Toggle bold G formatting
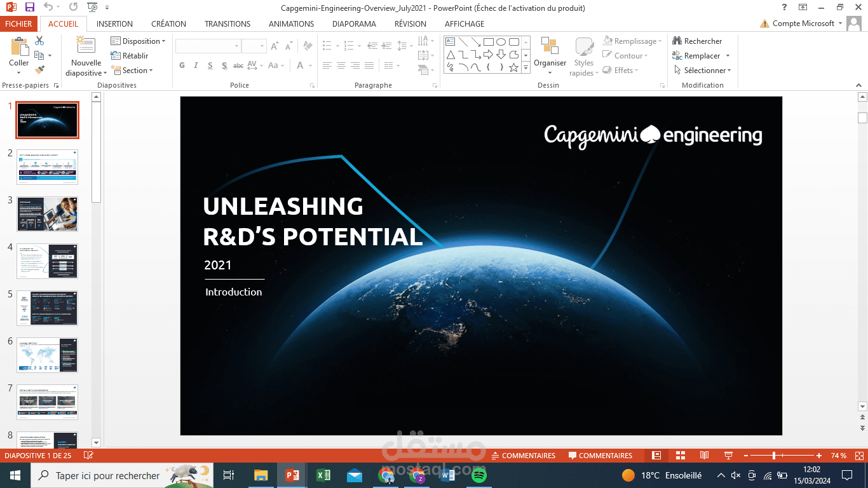The width and height of the screenshot is (868, 488). pyautogui.click(x=182, y=65)
